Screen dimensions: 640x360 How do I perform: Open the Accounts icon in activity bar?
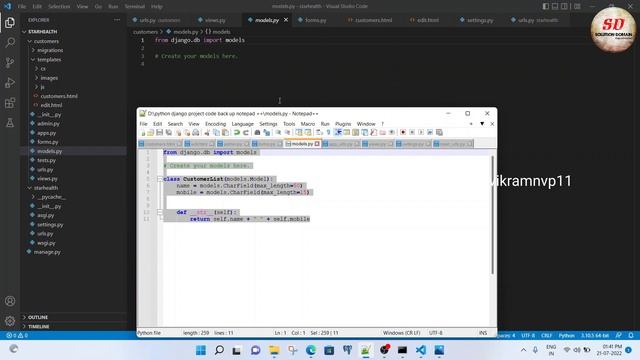[x=10, y=301]
